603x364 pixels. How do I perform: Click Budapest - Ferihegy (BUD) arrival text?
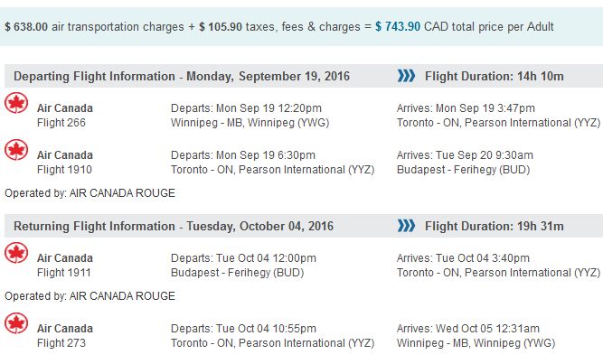pos(463,170)
